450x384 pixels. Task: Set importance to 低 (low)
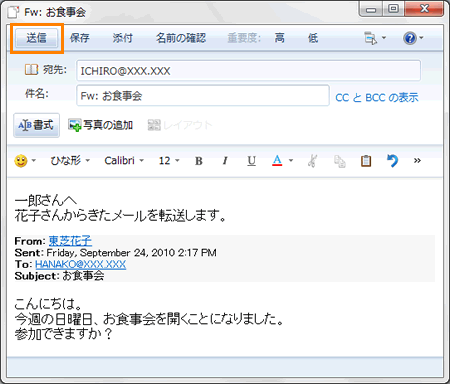(x=313, y=38)
